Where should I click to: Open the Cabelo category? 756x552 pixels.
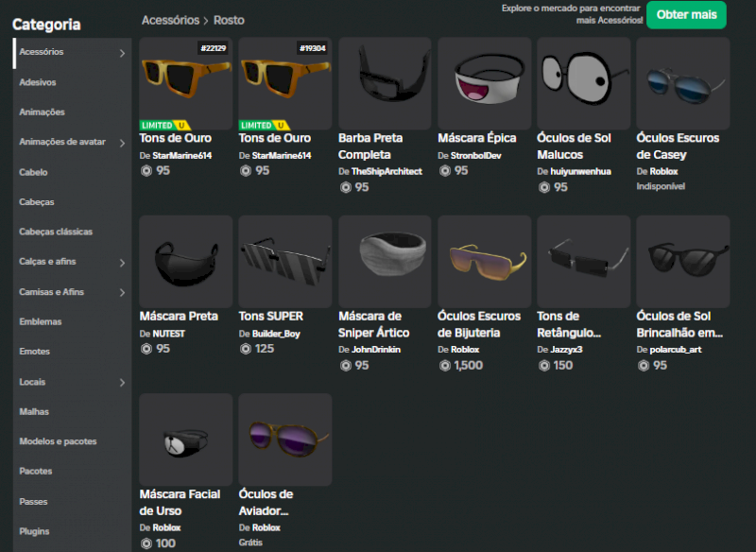[x=33, y=173]
